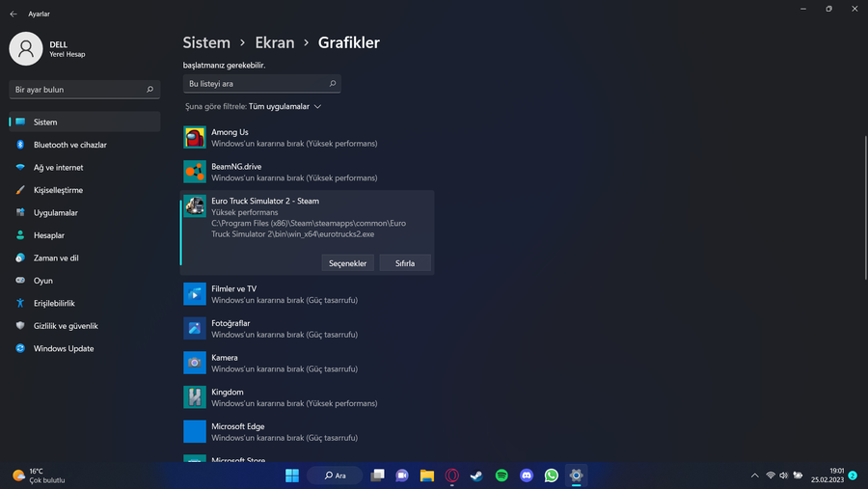Select the Kingdom list entry name

[x=227, y=393]
